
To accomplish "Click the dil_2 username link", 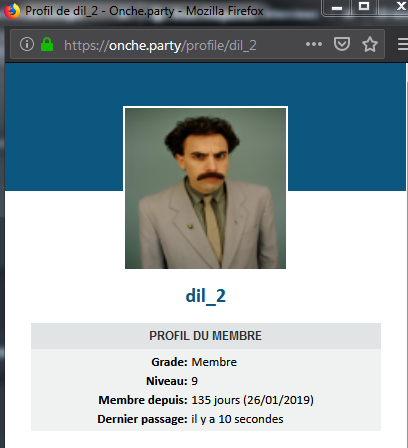I will [205, 296].
